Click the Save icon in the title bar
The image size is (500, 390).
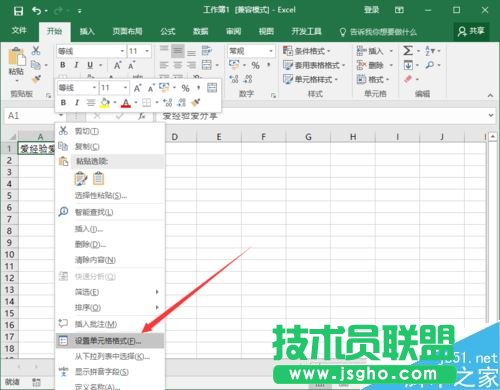pos(18,11)
